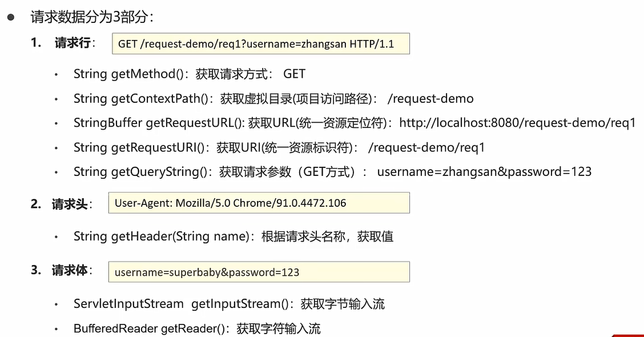Select the 请求头 section label

coord(70,204)
